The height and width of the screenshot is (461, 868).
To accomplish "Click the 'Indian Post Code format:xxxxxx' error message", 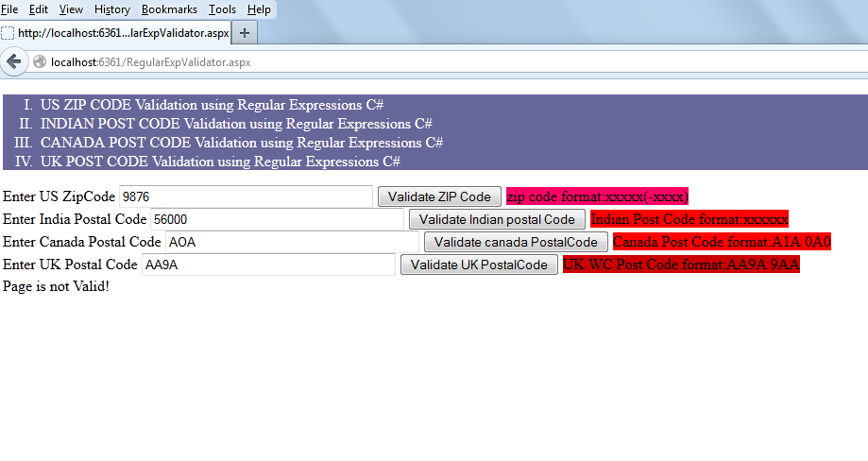I will (689, 219).
